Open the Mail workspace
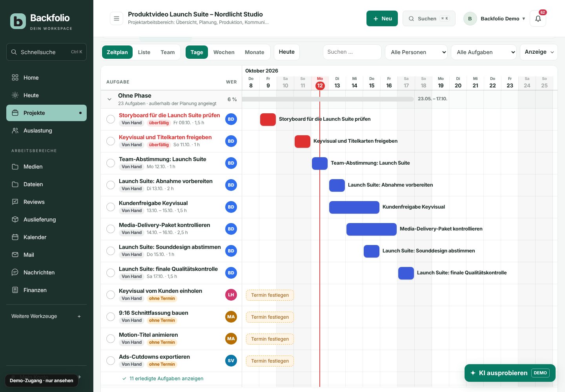The height and width of the screenshot is (392, 565). (46, 255)
